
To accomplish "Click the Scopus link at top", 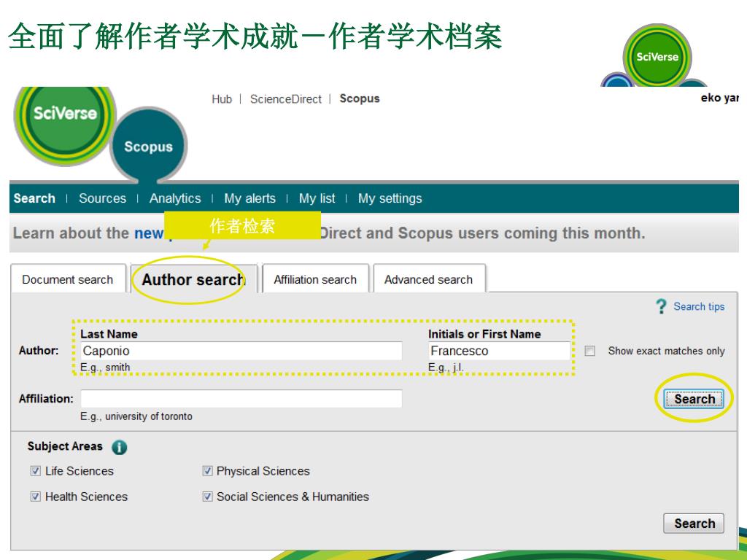I will tap(360, 98).
